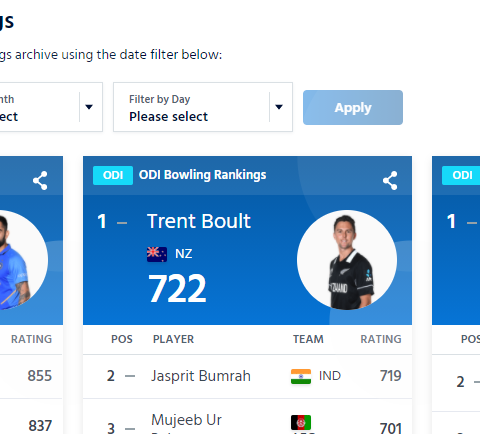This screenshot has height=434, width=480.
Task: Open the Filter by Day dropdown
Action: (203, 107)
